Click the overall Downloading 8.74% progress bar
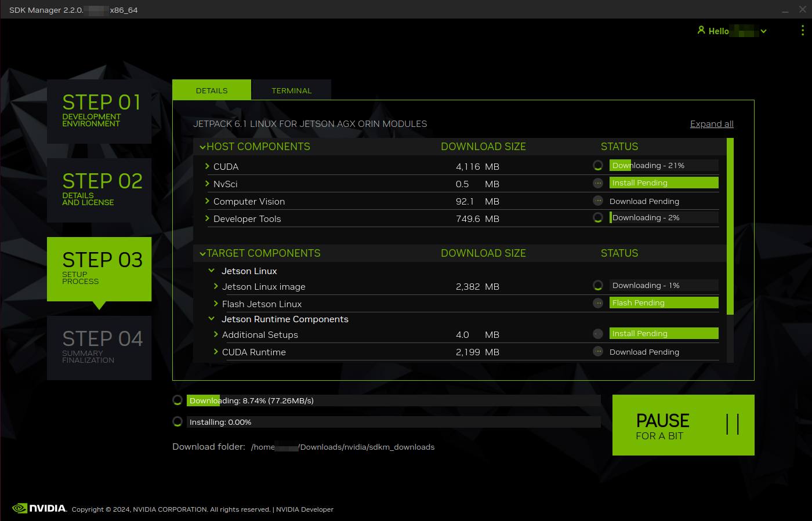Viewport: 812px width, 521px height. (394, 400)
